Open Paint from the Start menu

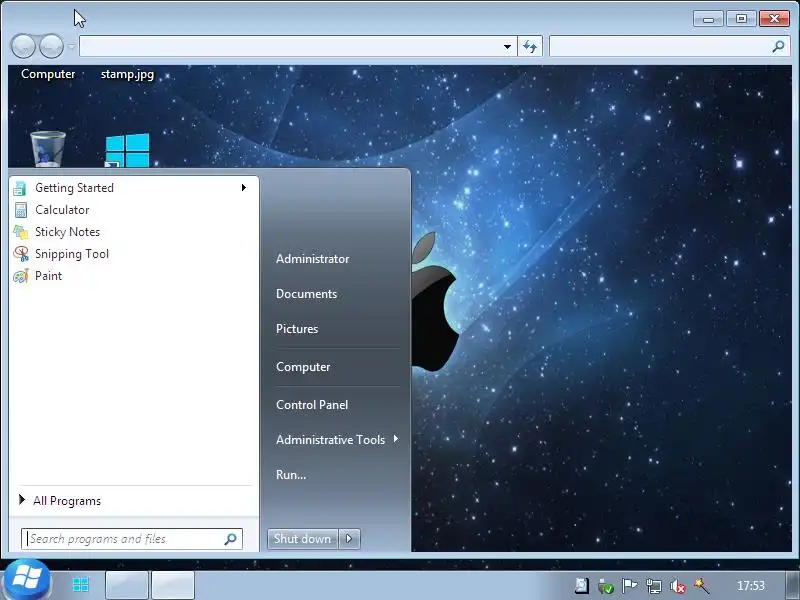coord(134,276)
